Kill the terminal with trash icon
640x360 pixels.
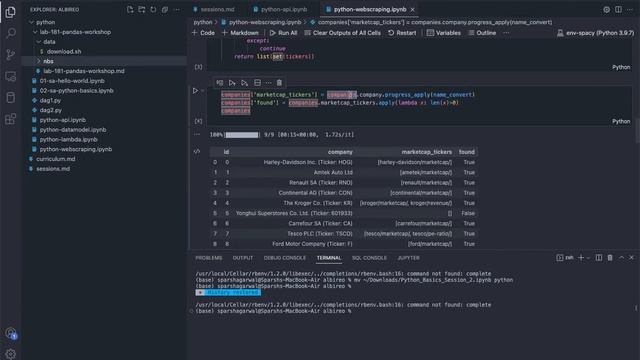610,258
